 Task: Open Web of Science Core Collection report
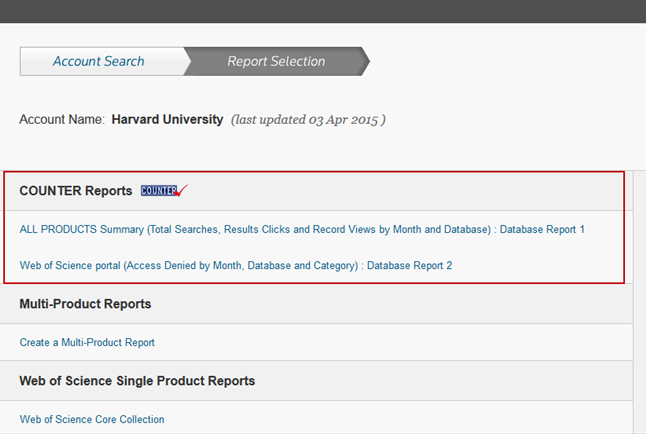coord(92,419)
